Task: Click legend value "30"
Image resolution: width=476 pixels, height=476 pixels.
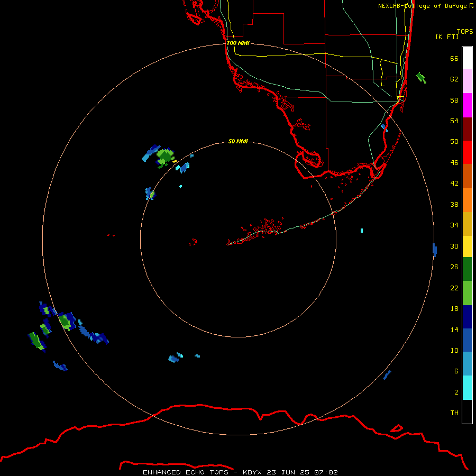Action: (454, 246)
